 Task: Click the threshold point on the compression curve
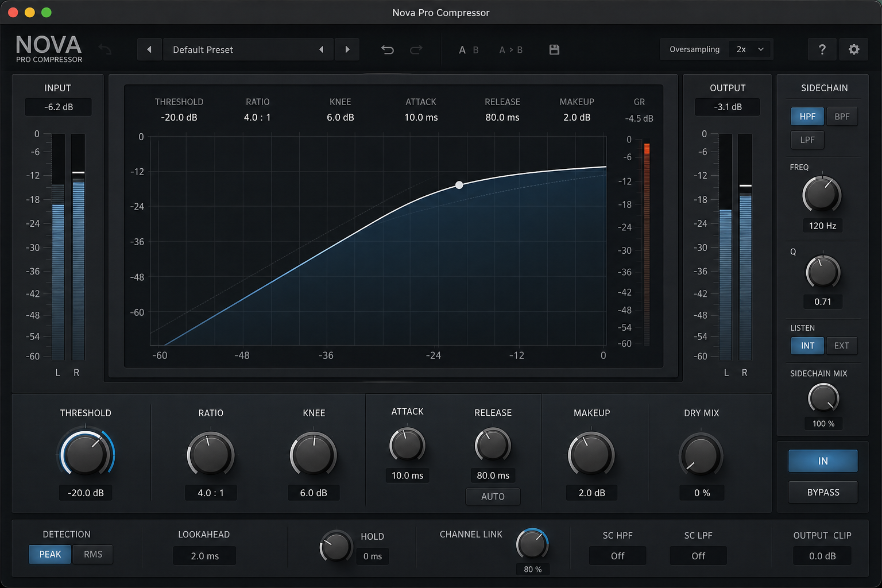[x=459, y=185]
